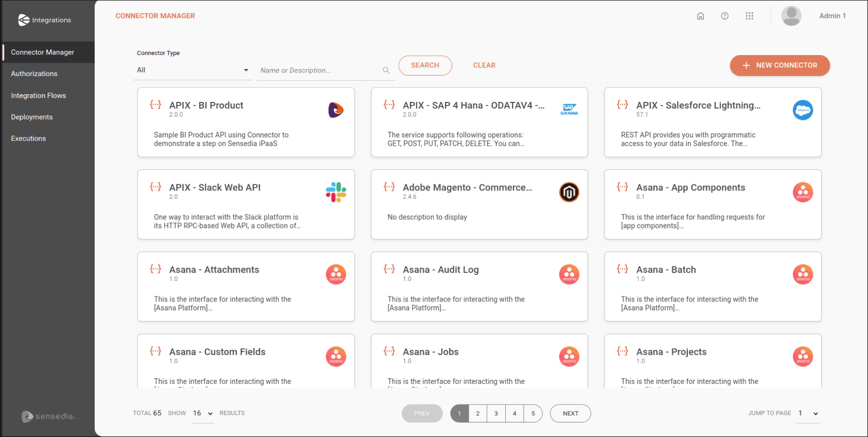Open Authorizations in the sidebar
Screen dimensions: 868x437
[x=34, y=74]
